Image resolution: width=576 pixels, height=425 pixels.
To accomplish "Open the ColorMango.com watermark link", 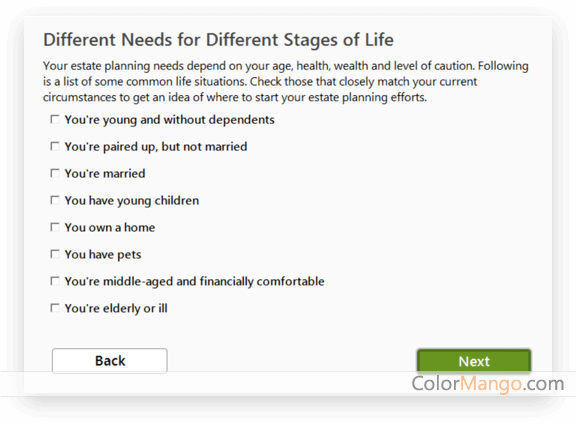I will pyautogui.click(x=487, y=384).
